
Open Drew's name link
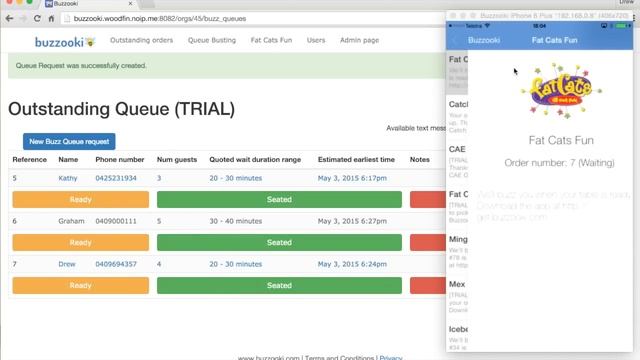click(x=67, y=264)
